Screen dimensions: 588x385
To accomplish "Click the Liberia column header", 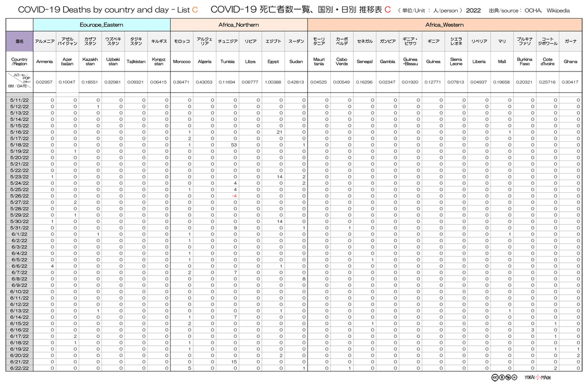I will (x=478, y=62).
